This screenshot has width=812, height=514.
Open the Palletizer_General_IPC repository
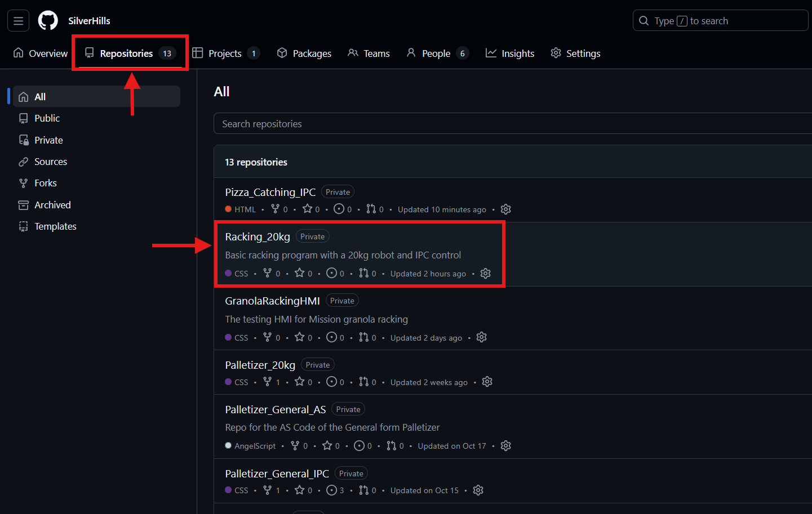click(277, 473)
